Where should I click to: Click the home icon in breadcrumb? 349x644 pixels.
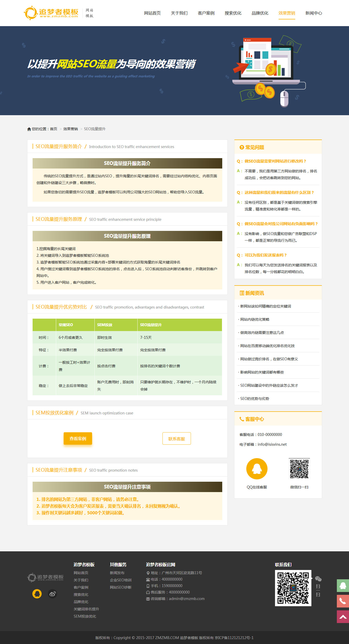(29, 129)
